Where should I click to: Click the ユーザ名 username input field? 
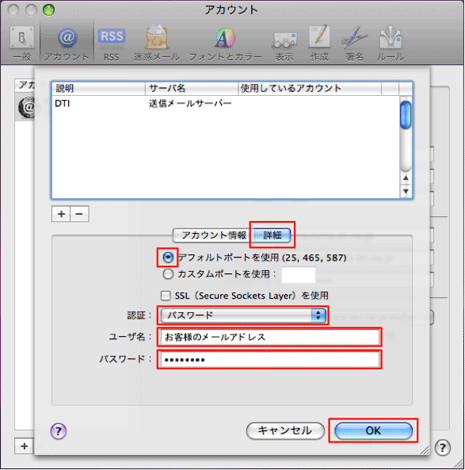point(269,337)
